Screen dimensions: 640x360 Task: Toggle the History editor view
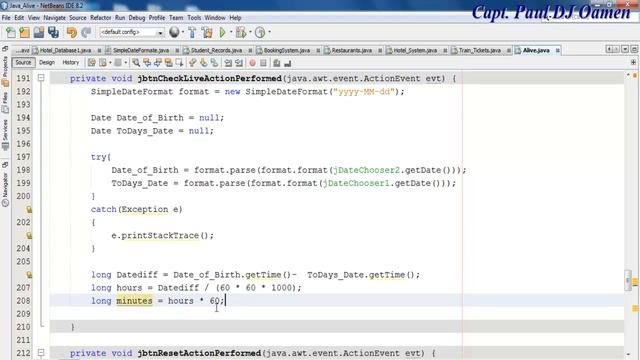coord(71,63)
